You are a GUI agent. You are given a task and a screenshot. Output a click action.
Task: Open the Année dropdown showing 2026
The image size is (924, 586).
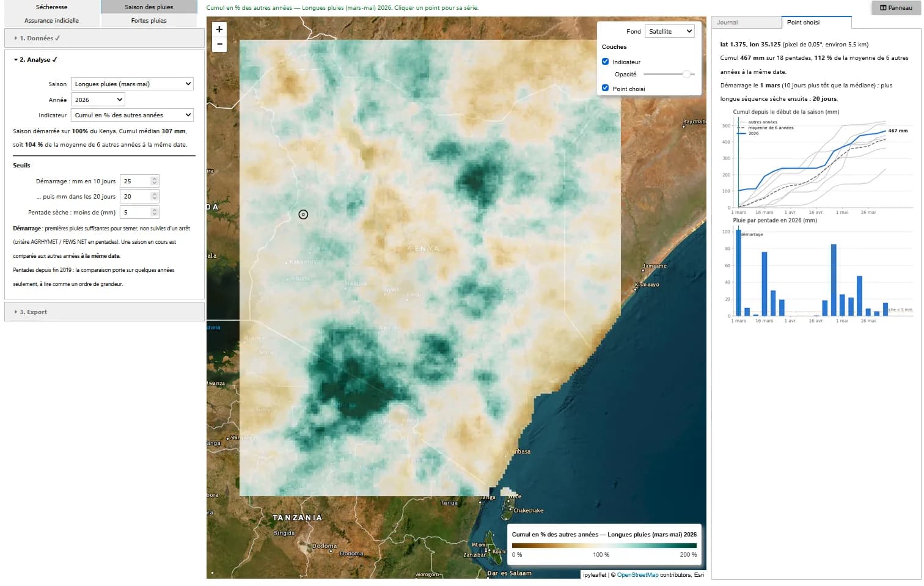[98, 100]
